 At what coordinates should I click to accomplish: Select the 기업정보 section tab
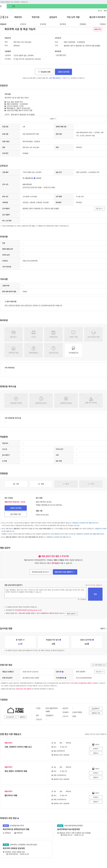click(103, 24)
